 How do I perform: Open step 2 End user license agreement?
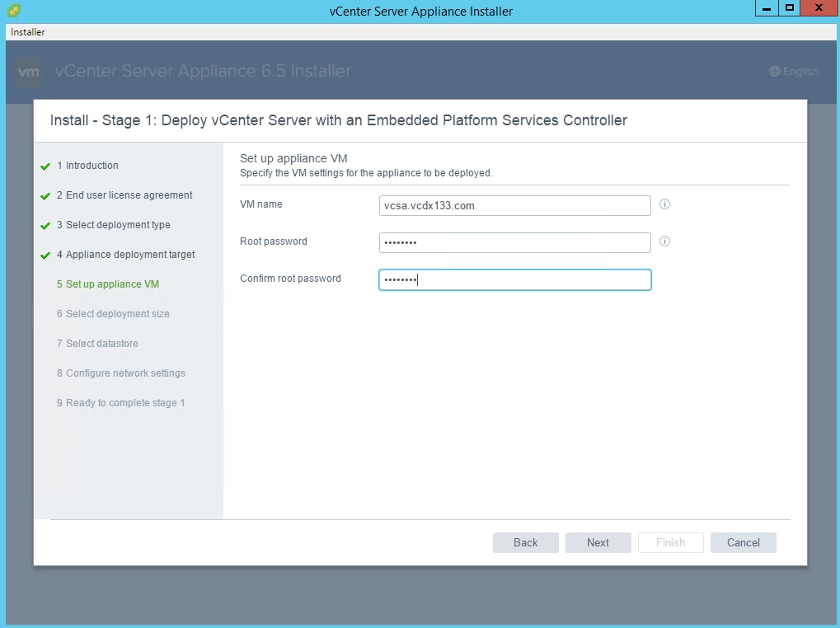tap(129, 195)
